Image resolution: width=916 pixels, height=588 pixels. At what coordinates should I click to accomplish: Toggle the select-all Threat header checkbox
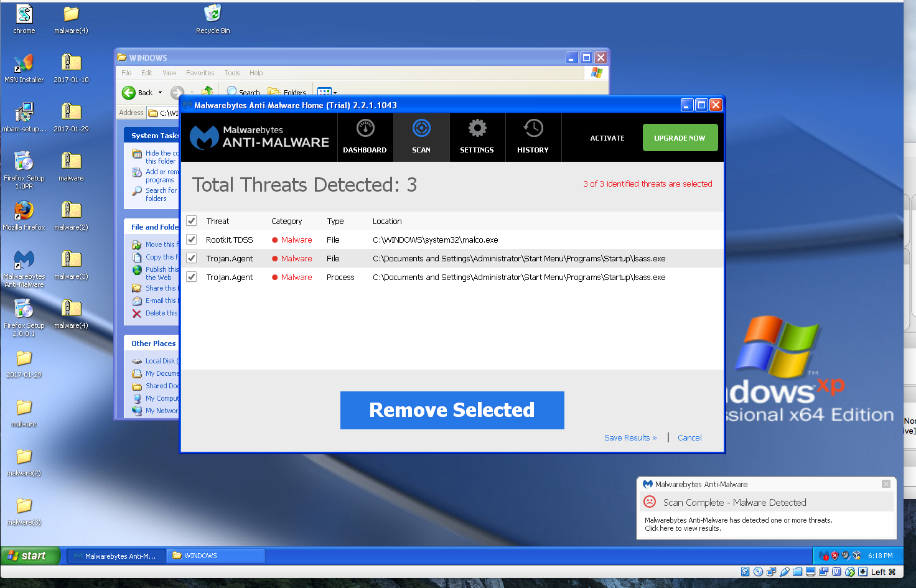(192, 221)
